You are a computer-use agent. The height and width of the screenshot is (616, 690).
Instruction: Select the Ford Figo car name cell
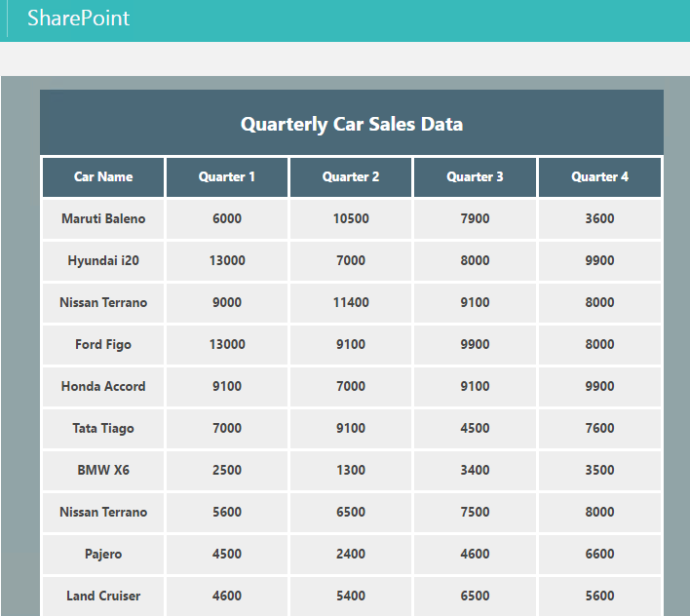(103, 344)
